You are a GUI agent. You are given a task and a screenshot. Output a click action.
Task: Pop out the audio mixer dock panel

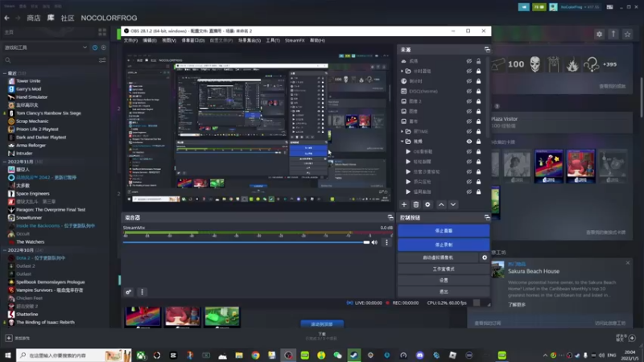pyautogui.click(x=390, y=217)
